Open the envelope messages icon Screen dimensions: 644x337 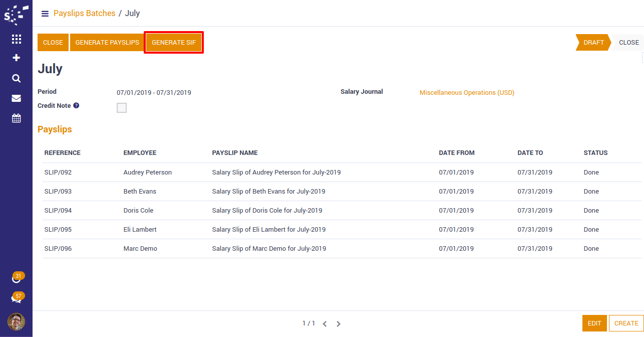(16, 98)
